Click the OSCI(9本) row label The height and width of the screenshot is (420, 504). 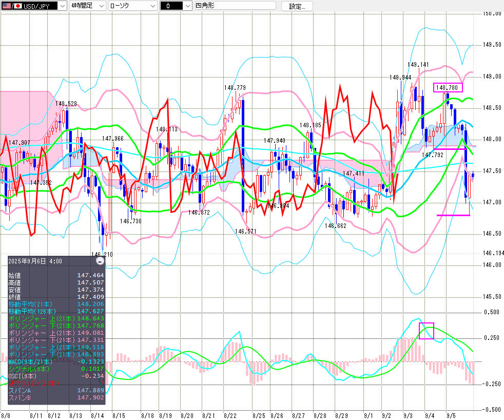click(x=22, y=376)
